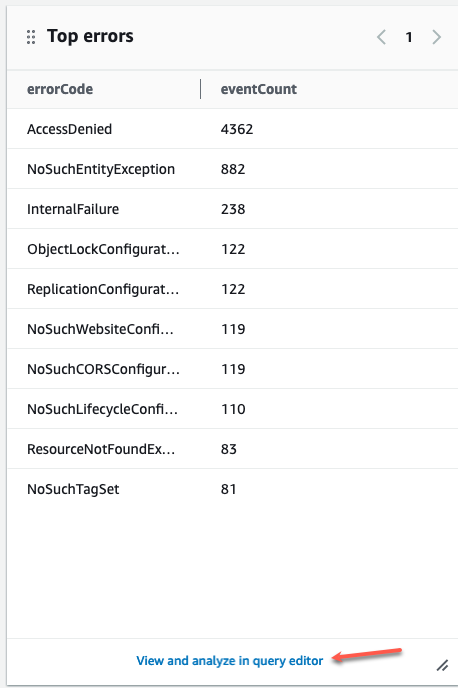Select the InternalFailure error code
The image size is (458, 688).
(73, 209)
